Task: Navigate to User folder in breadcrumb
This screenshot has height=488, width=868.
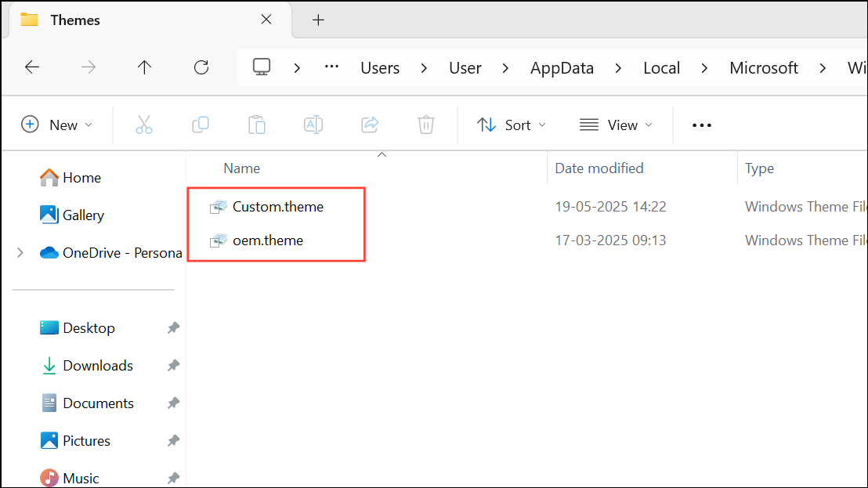Action: click(x=465, y=68)
